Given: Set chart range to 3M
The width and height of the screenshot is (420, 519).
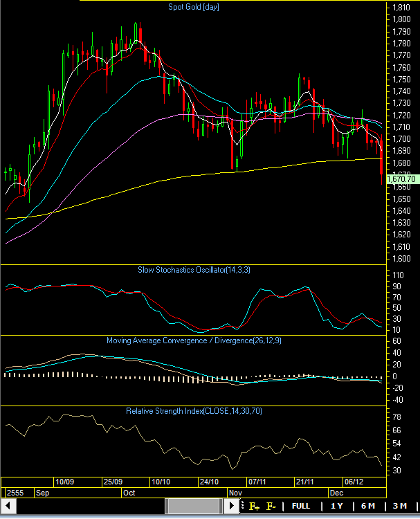Looking at the screenshot, I should click(399, 506).
